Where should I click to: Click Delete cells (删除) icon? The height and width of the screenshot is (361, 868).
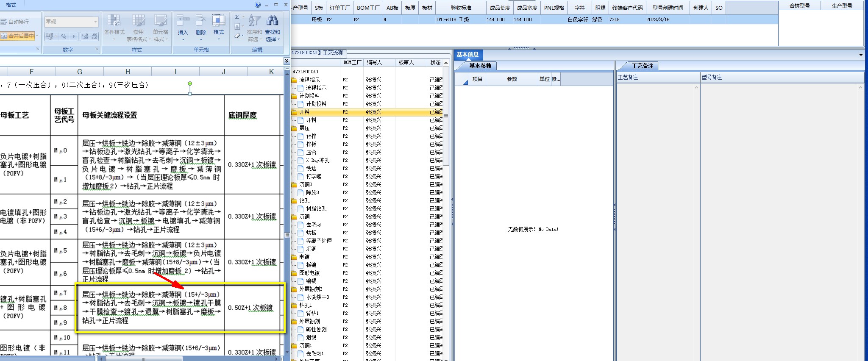click(201, 28)
